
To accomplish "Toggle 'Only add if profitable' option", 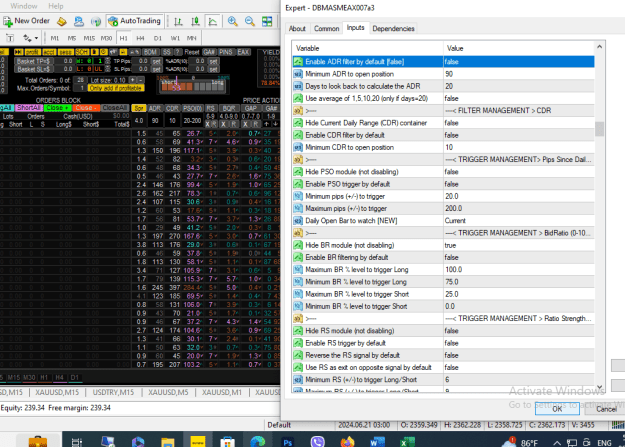I will (x=116, y=88).
